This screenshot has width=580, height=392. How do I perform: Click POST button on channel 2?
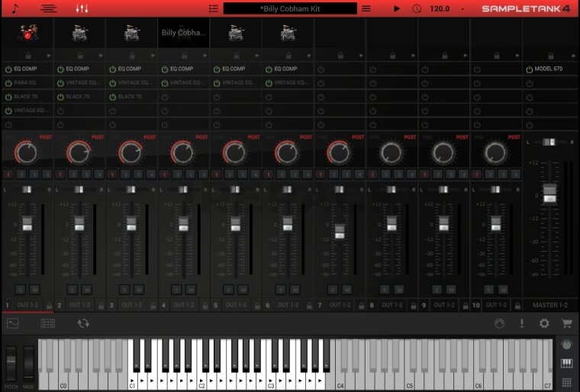(x=98, y=137)
